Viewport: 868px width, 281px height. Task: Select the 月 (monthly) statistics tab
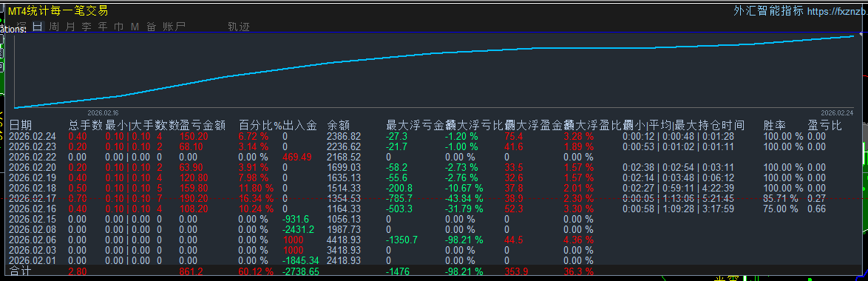pos(70,26)
